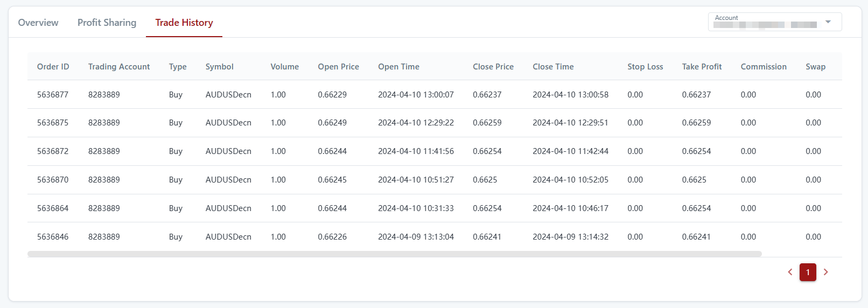Click order ID 5636870

click(x=53, y=180)
